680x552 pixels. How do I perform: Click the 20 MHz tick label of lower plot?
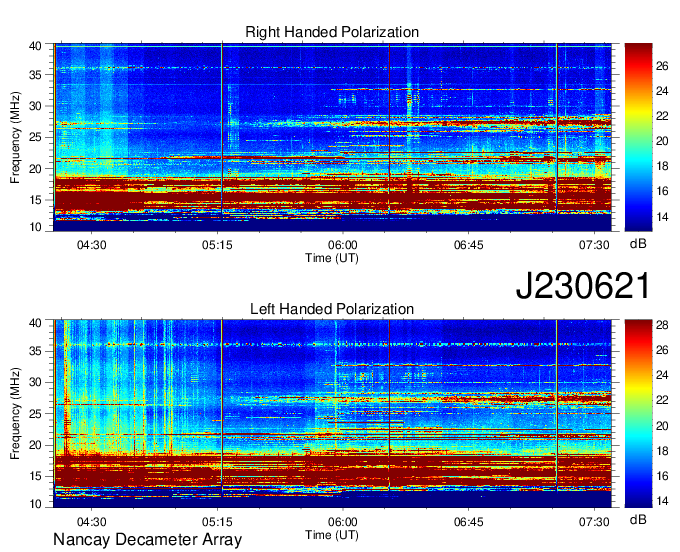point(35,445)
